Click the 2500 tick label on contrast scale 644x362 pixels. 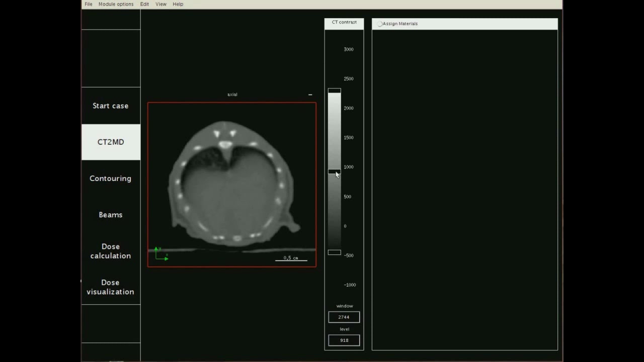[x=349, y=79]
